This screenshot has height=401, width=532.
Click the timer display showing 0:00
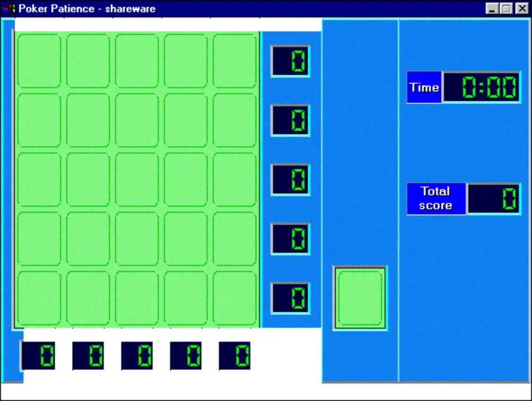click(481, 87)
